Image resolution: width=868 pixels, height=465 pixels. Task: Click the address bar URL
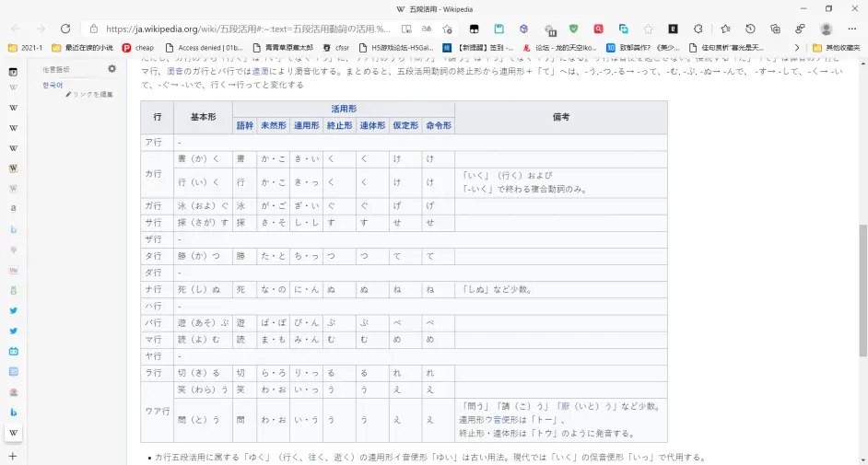248,29
